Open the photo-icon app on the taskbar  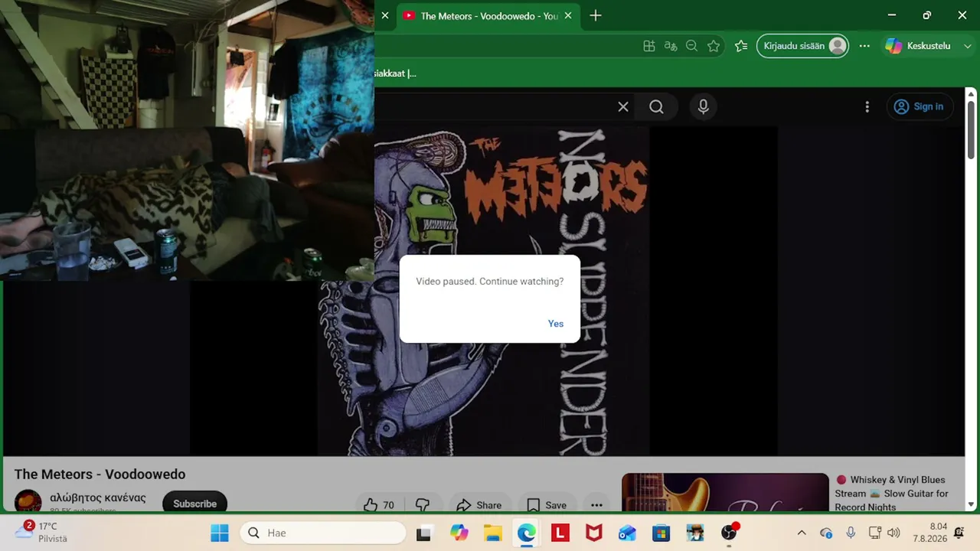[695, 533]
